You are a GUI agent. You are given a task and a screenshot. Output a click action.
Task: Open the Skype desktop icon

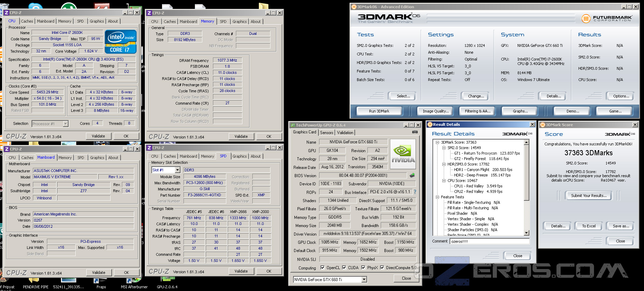click(x=36, y=6)
